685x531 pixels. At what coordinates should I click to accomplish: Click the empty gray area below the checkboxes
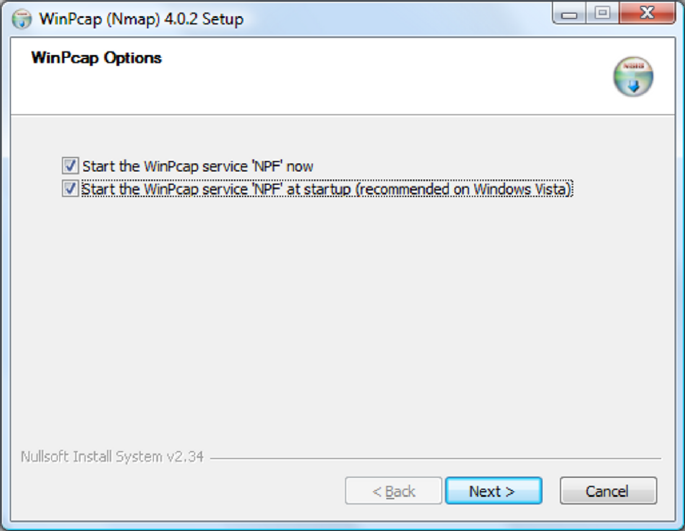340,320
